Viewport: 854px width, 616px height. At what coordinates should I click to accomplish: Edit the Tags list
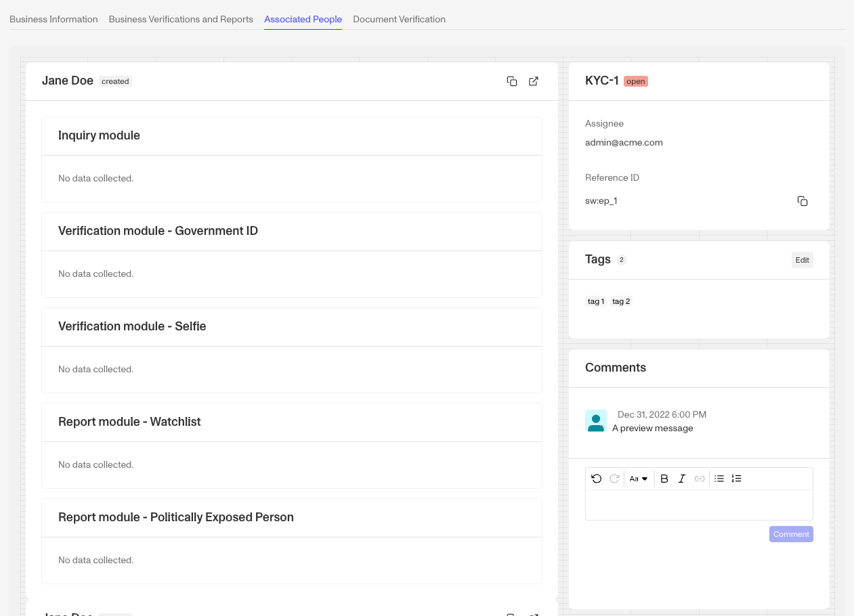pos(803,260)
